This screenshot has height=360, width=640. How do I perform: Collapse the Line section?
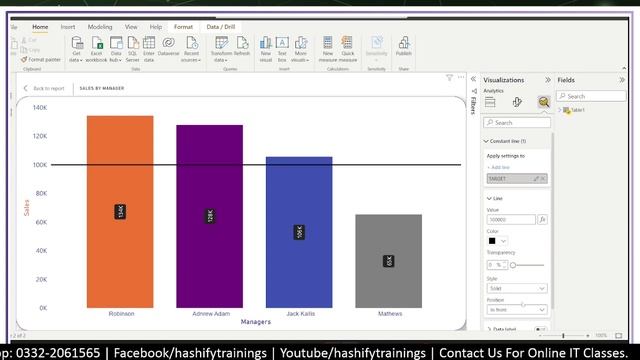489,198
